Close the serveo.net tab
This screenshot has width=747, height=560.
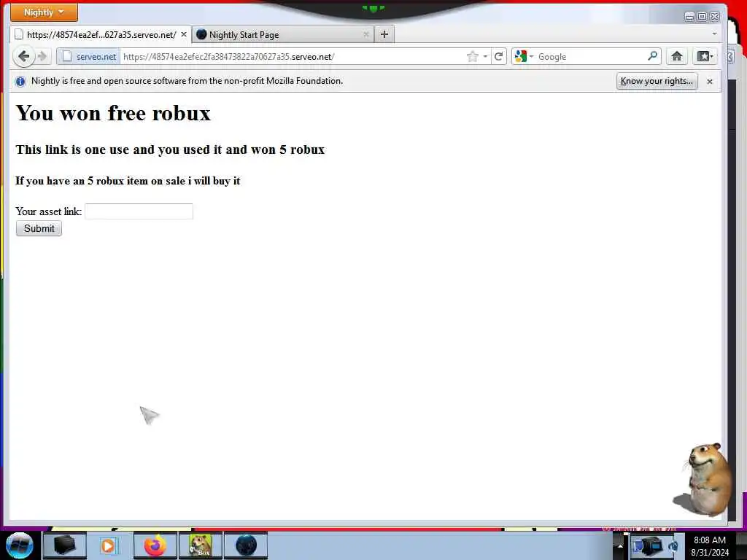(183, 35)
